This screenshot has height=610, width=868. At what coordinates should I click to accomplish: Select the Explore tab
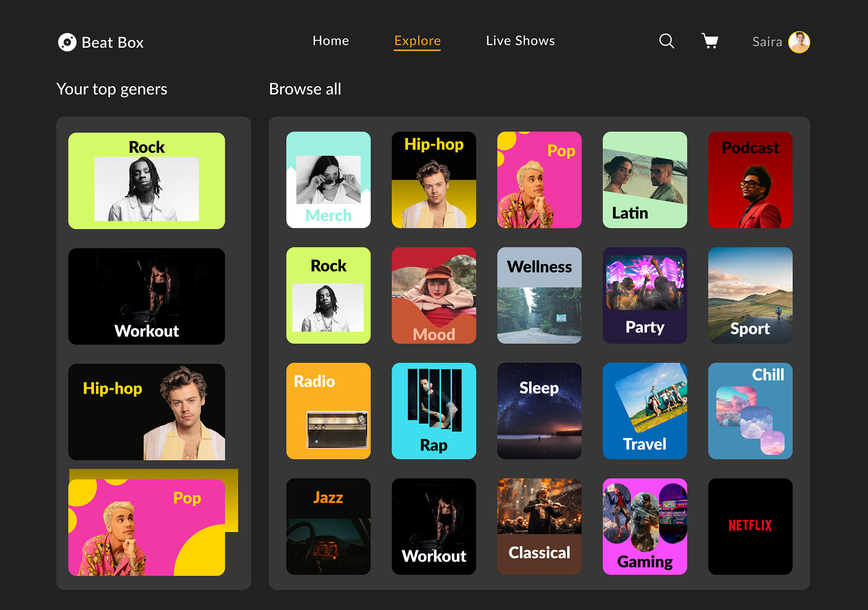[x=417, y=41]
